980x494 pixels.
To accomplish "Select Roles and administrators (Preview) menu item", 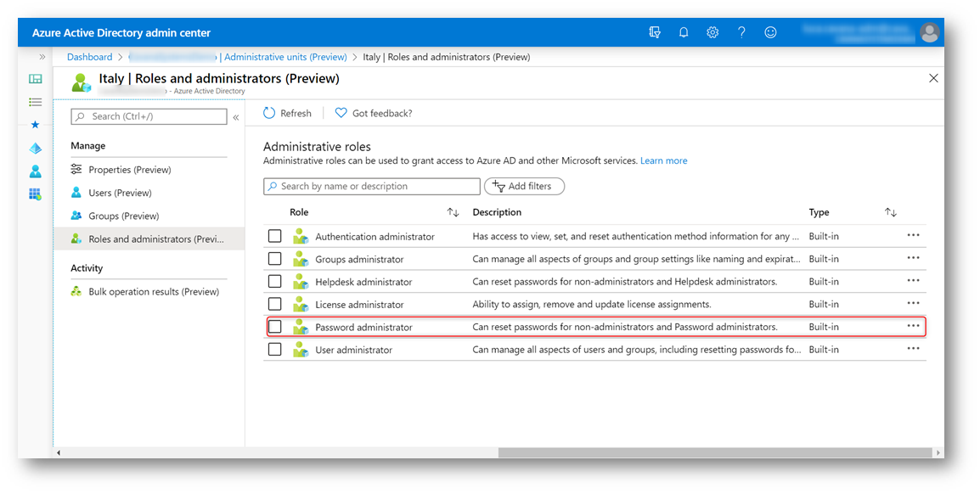I will [149, 239].
